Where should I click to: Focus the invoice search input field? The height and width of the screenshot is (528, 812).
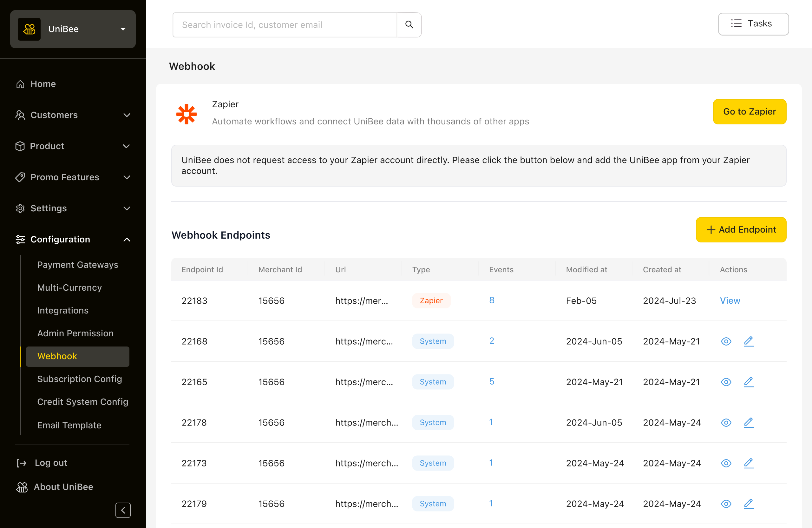coord(285,24)
